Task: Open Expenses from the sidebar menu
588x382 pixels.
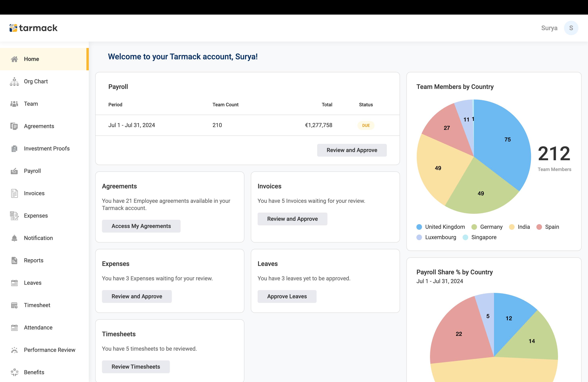Action: click(x=36, y=216)
